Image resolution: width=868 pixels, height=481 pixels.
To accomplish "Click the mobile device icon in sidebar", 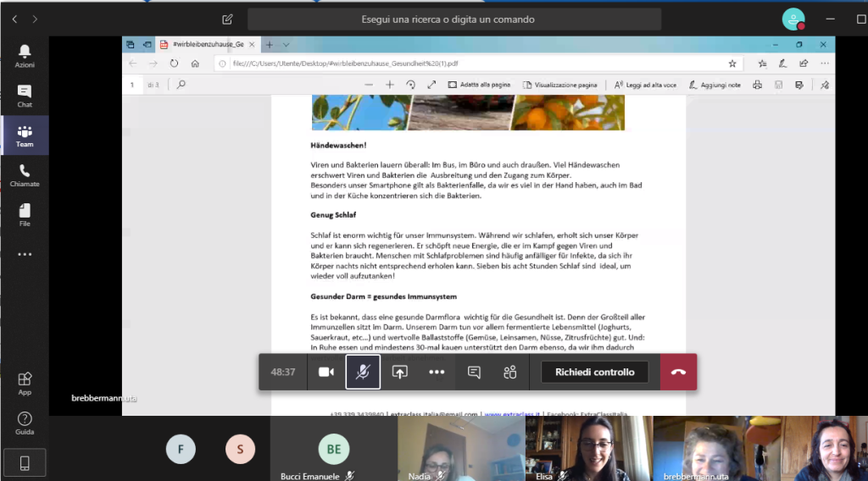I will (25, 462).
